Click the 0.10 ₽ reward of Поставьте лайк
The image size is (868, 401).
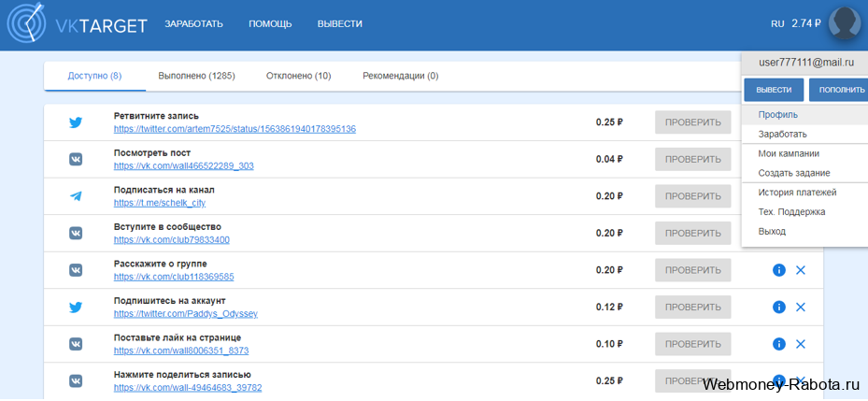pyautogui.click(x=609, y=344)
